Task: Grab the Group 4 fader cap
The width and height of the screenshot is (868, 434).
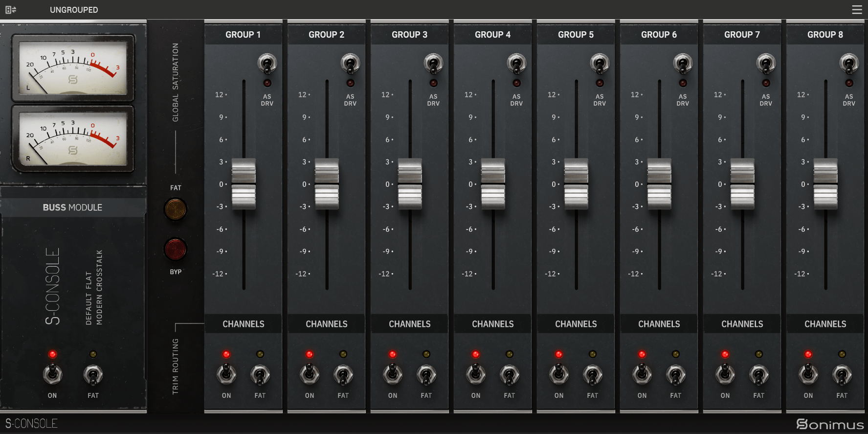Action: [x=493, y=184]
